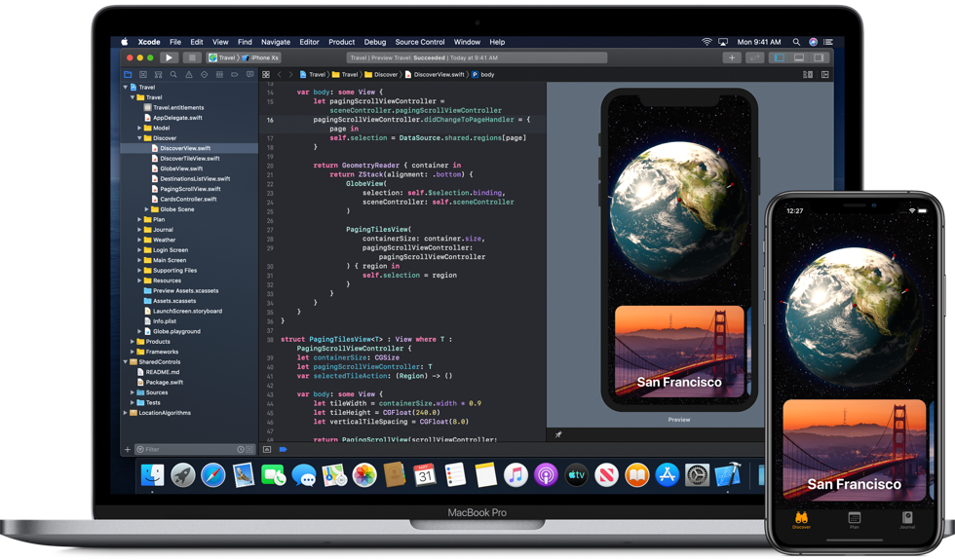Image resolution: width=955 pixels, height=560 pixels.
Task: Open the Symbol navigator icon
Action: click(x=158, y=74)
